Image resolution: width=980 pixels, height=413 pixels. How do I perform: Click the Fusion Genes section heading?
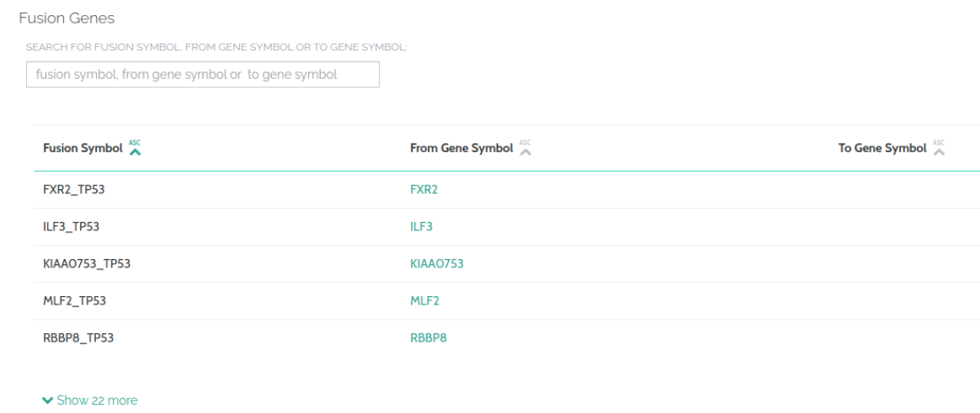click(67, 18)
